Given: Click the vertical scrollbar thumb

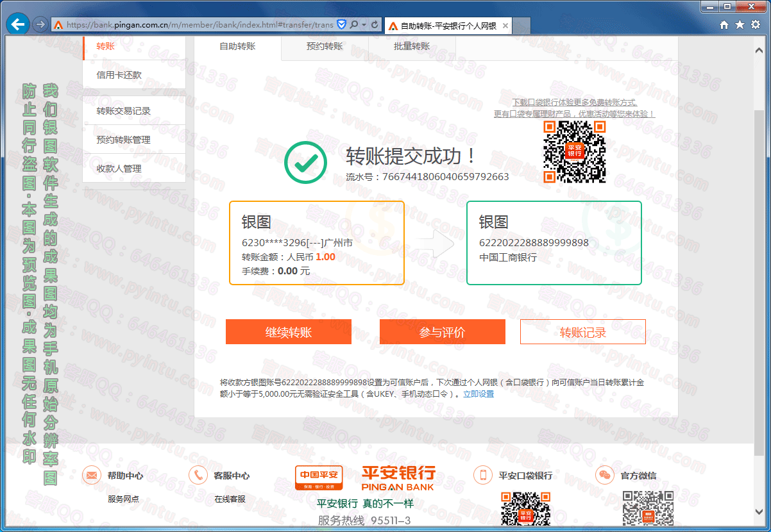Looking at the screenshot, I should point(759,282).
